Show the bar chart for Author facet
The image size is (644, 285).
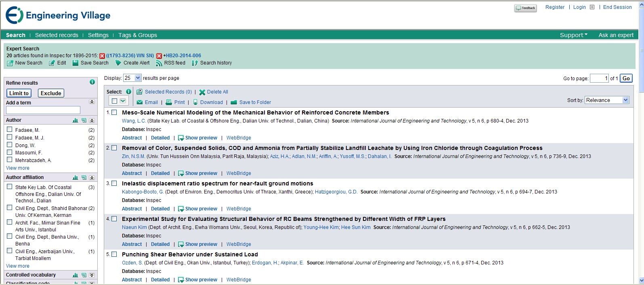75,120
